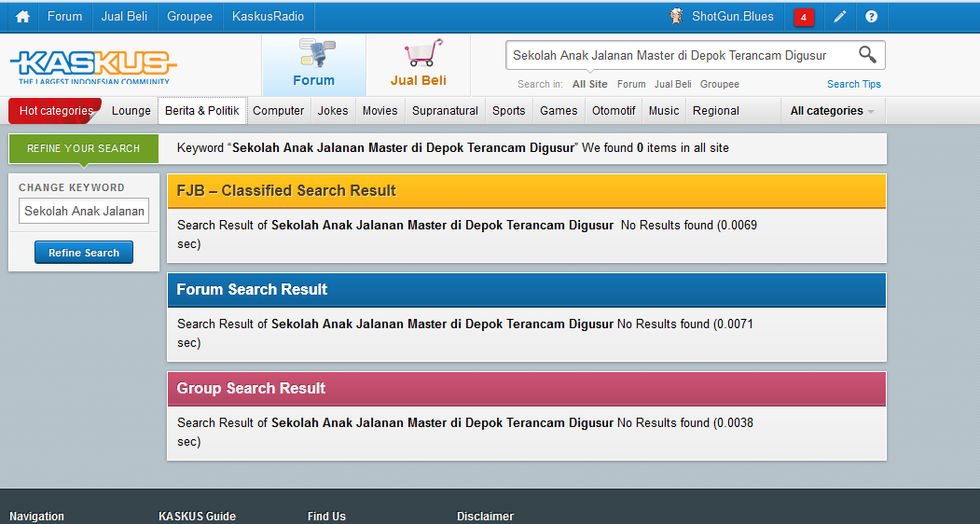The width and height of the screenshot is (980, 524).
Task: Open the Supranatural category
Action: (445, 111)
